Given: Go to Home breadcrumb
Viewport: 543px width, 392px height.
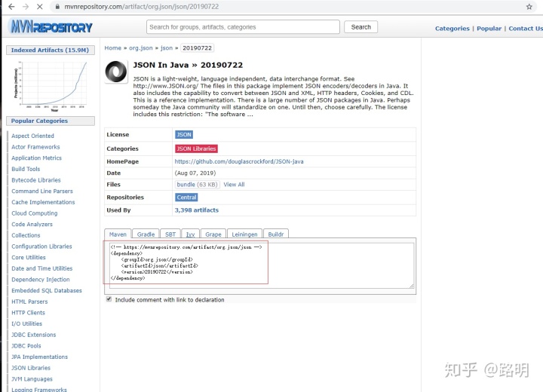Looking at the screenshot, I should coord(113,47).
